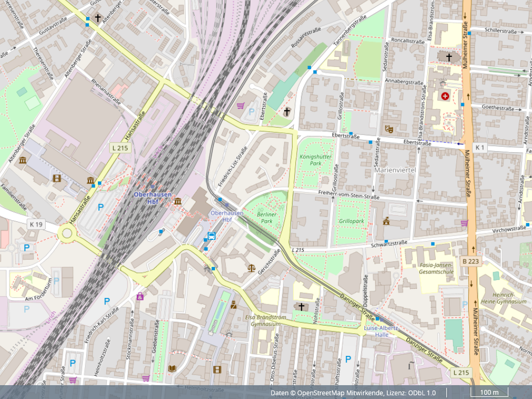Click the K 19 road shield

(x=36, y=225)
